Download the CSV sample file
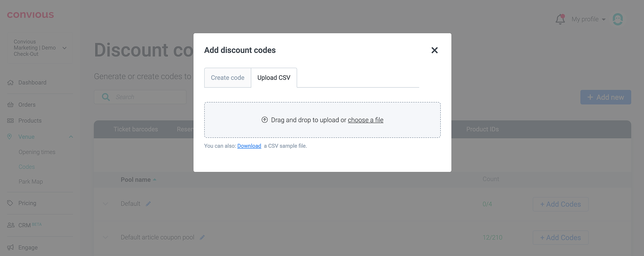 coord(249,146)
